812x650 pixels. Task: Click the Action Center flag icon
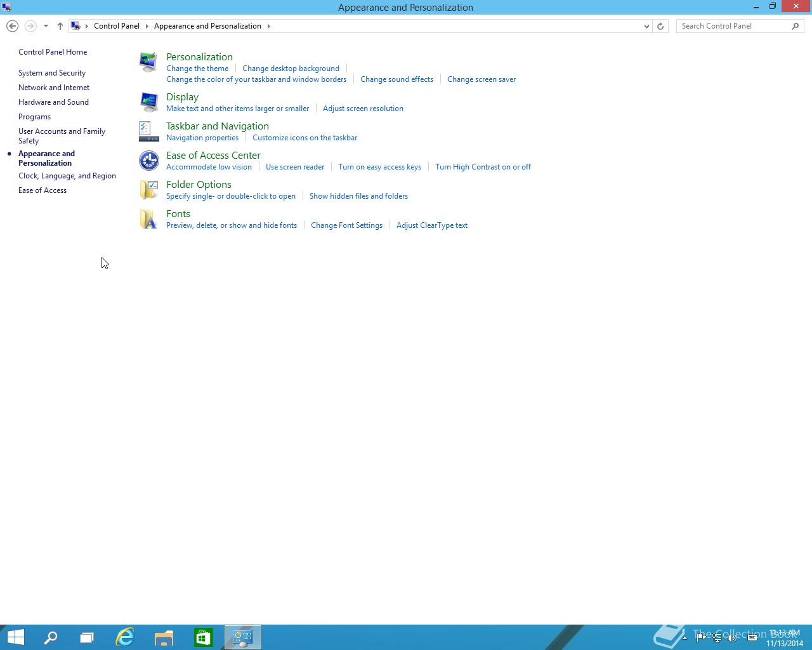click(x=700, y=638)
